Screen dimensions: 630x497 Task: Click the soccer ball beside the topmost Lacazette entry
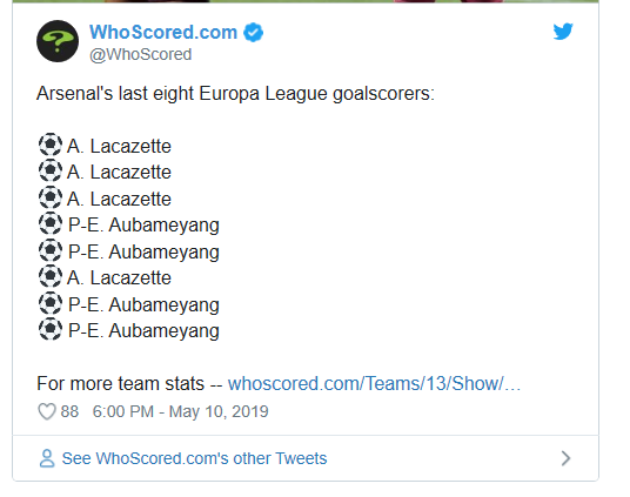tap(49, 146)
